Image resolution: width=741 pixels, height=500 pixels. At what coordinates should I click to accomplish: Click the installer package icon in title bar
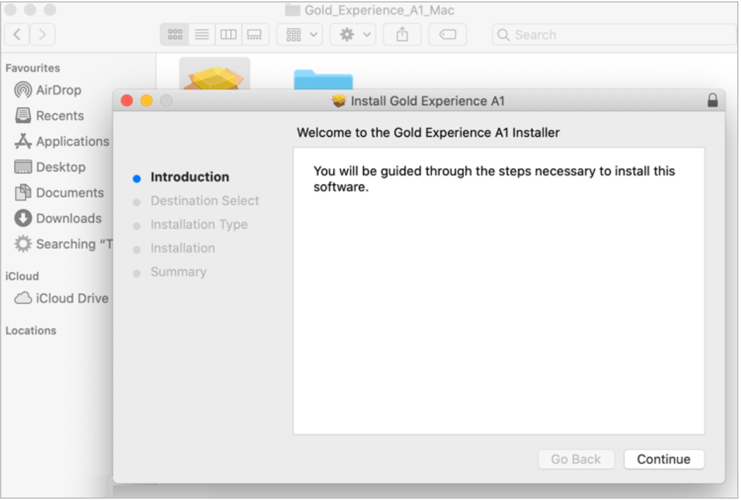[x=338, y=101]
